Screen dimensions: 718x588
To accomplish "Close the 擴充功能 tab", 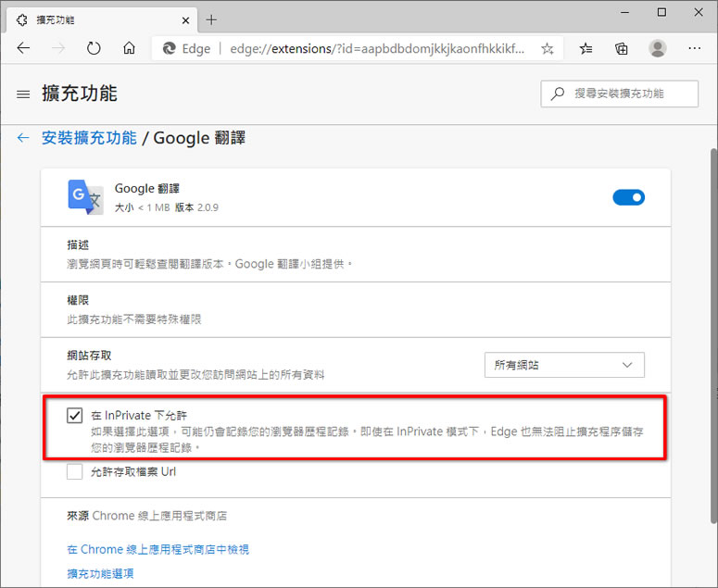I will [x=185, y=20].
